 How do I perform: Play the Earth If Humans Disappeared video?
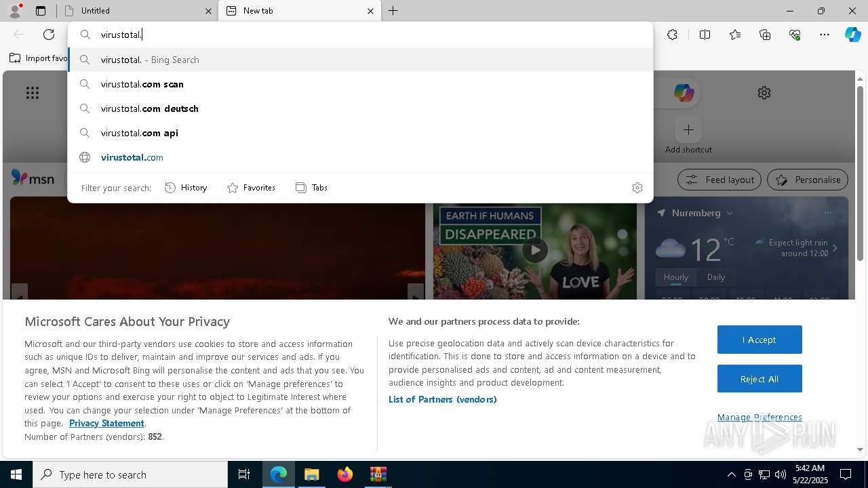click(535, 250)
